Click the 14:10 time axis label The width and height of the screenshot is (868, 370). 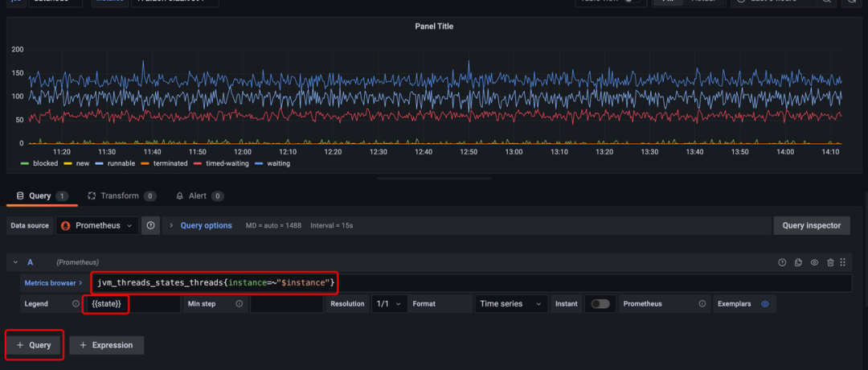(829, 152)
